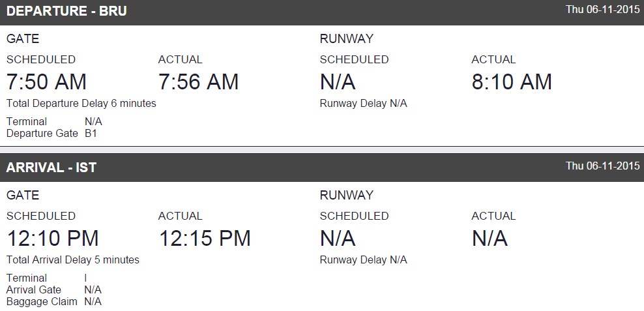Click the Baggage Claim label

click(42, 301)
